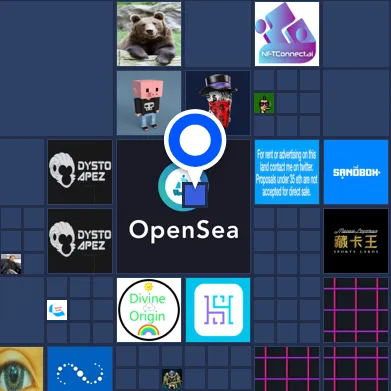This screenshot has height=391, width=391.
Task: Open the blue infinity dots logo tile
Action: (80, 369)
